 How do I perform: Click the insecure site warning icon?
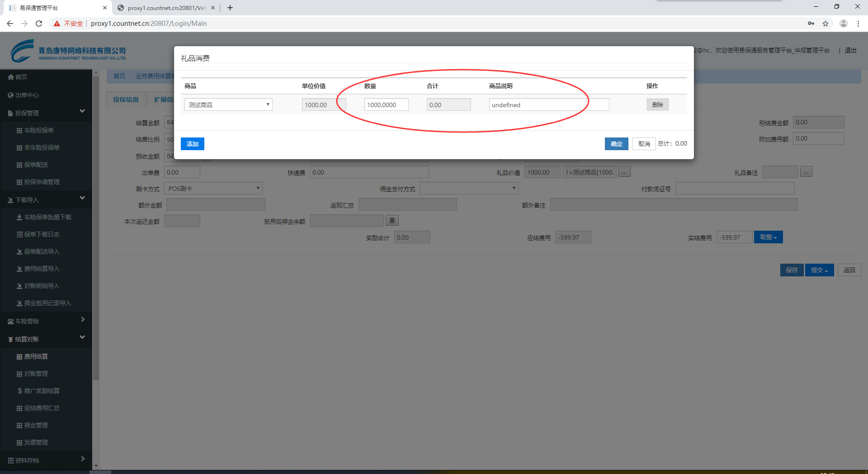pos(57,24)
